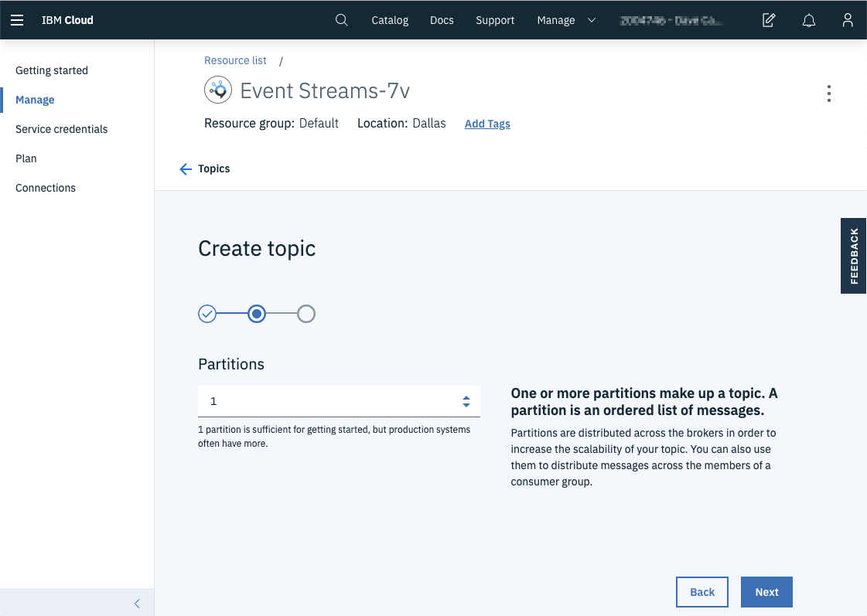Open the Docs menu item
867x616 pixels.
tap(442, 20)
